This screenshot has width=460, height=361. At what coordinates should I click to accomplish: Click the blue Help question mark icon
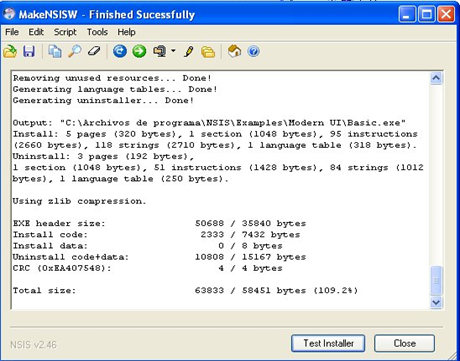point(254,51)
